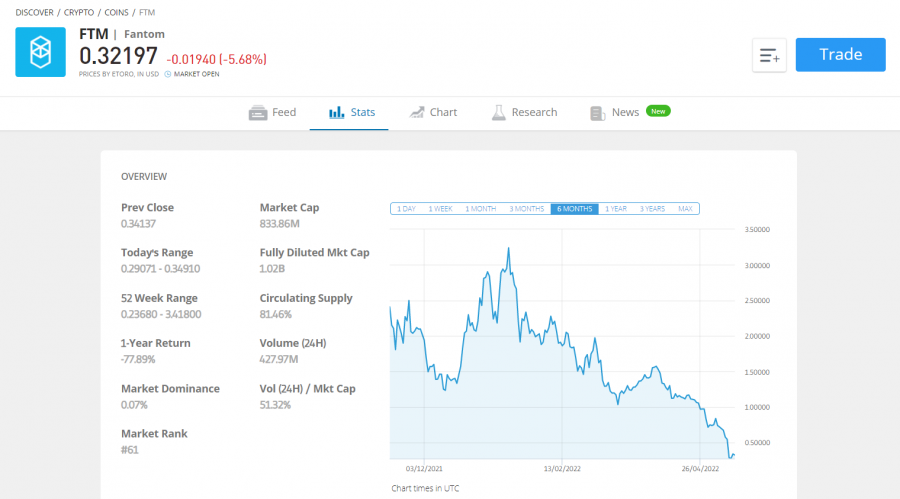900x499 pixels.
Task: Select 1 MONTH chart range
Action: click(480, 208)
